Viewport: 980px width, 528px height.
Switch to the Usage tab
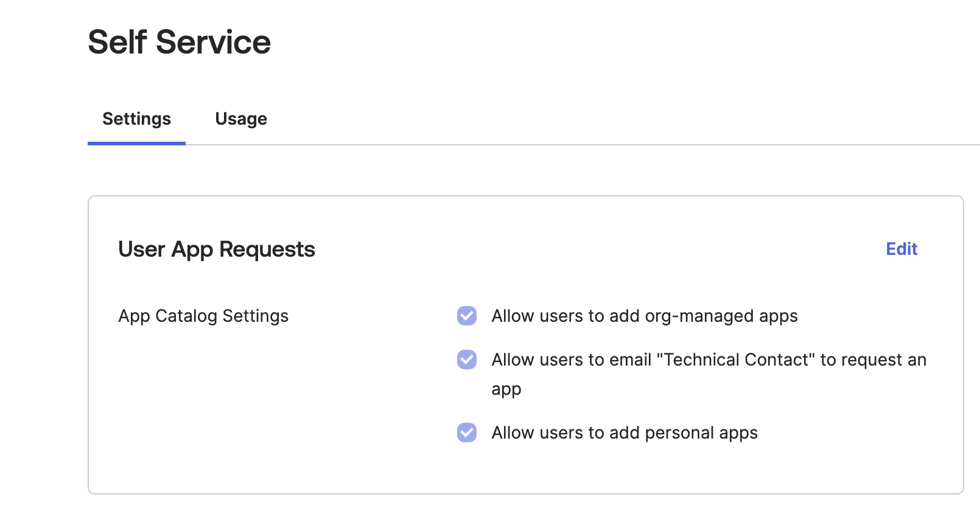(x=241, y=119)
